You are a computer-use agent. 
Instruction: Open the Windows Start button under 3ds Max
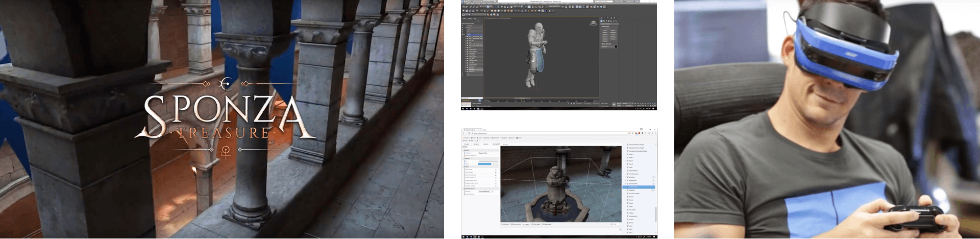point(463,108)
